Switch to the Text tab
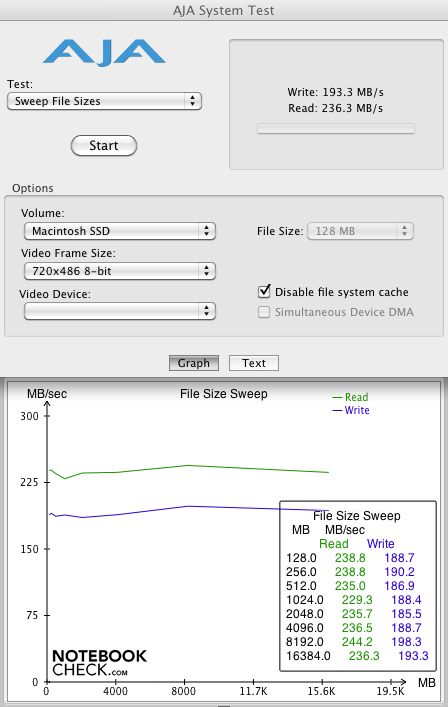The width and height of the screenshot is (448, 707). 254,363
